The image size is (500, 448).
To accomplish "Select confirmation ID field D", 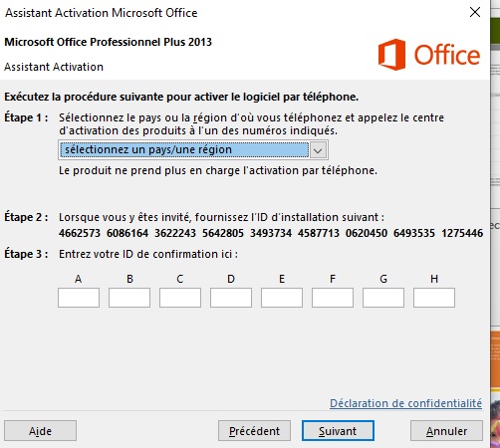I will tap(231, 298).
